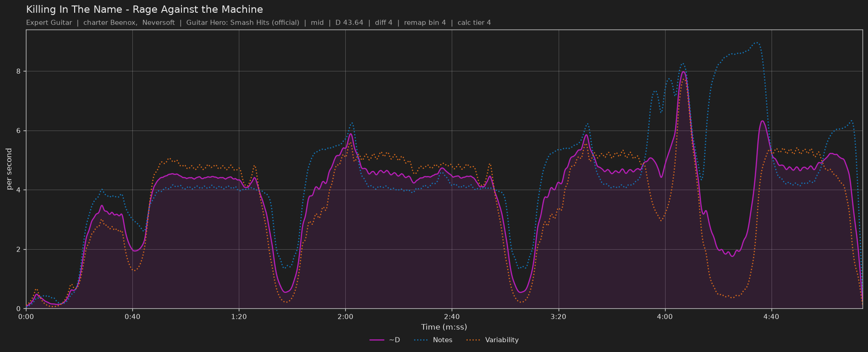
Task: Click the 'per second' y-axis label
Action: [x=10, y=169]
